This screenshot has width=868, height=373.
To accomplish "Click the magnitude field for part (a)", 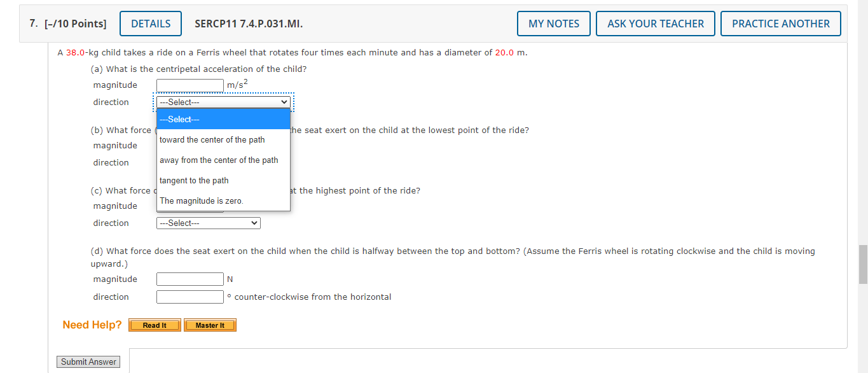I will pos(189,85).
